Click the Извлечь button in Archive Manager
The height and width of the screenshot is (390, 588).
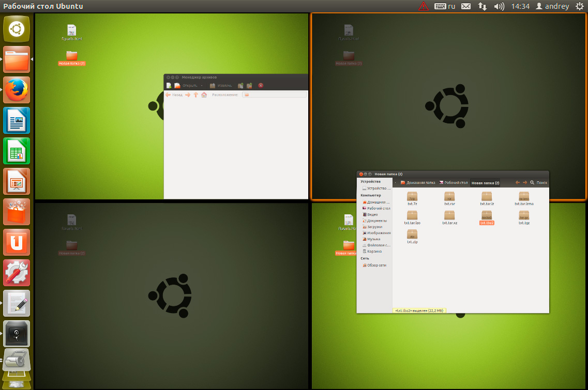pos(221,85)
